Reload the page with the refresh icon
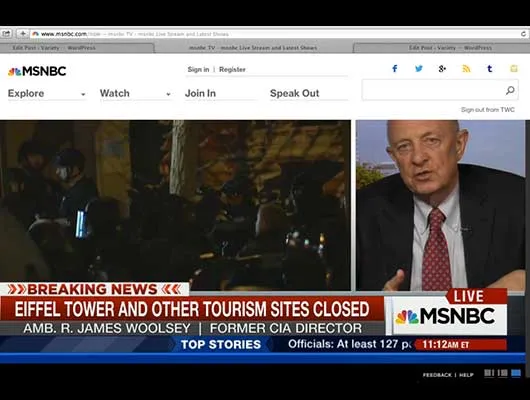Screen dimensions: 530x400 [x=523, y=34]
